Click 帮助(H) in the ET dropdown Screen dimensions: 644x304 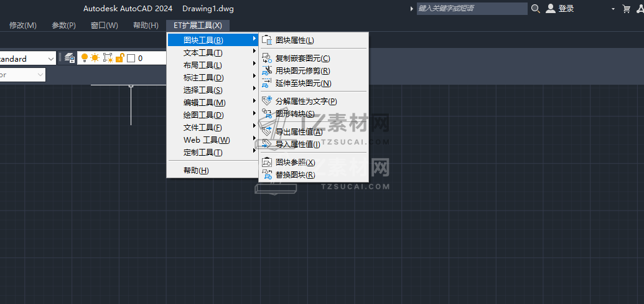coord(213,170)
